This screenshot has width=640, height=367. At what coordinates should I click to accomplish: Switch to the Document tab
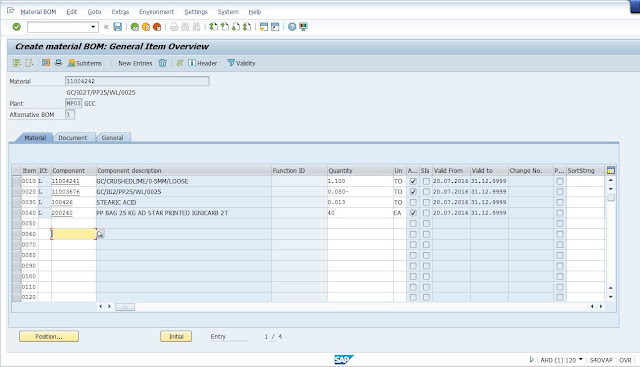pyautogui.click(x=73, y=138)
